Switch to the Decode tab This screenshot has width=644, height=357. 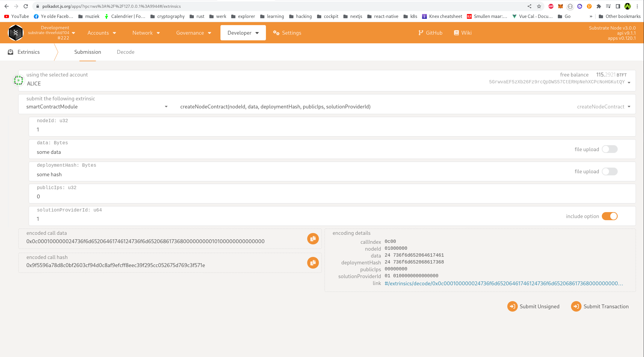126,52
